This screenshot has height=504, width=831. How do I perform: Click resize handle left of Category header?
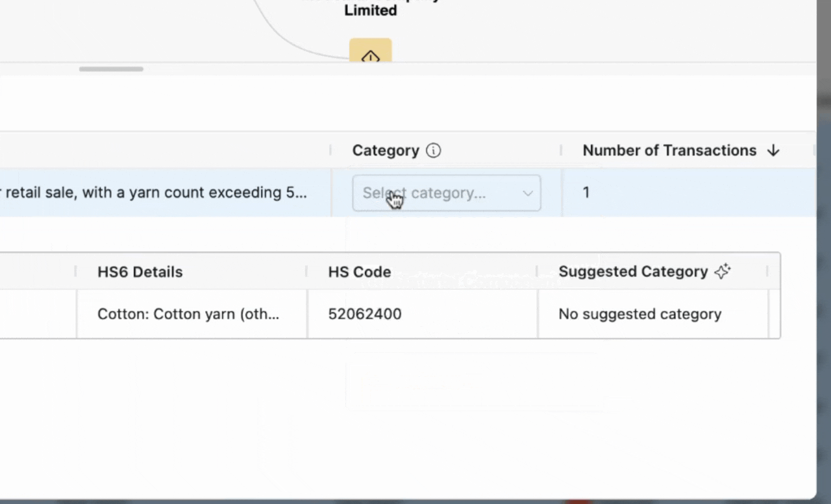330,150
